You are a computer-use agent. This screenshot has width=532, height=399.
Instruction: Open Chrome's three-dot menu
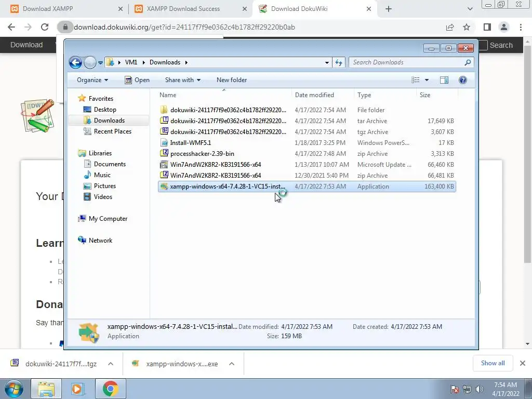click(x=521, y=27)
